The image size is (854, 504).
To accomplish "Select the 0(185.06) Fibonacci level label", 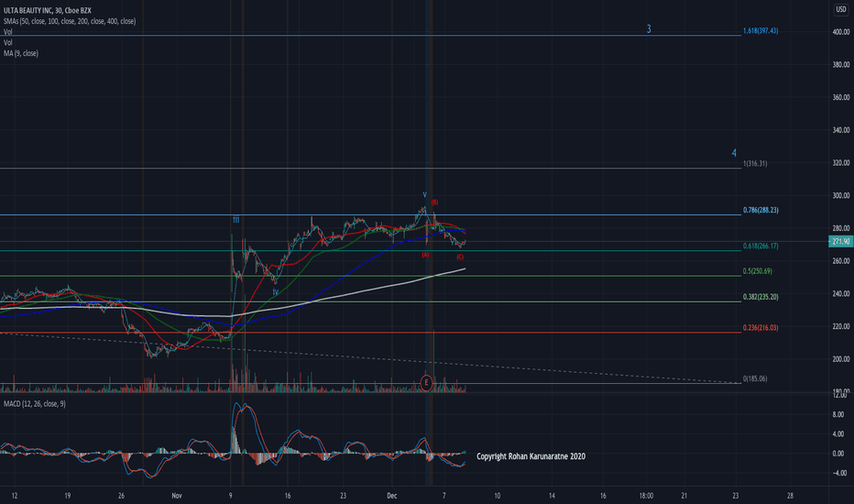I will 755,378.
